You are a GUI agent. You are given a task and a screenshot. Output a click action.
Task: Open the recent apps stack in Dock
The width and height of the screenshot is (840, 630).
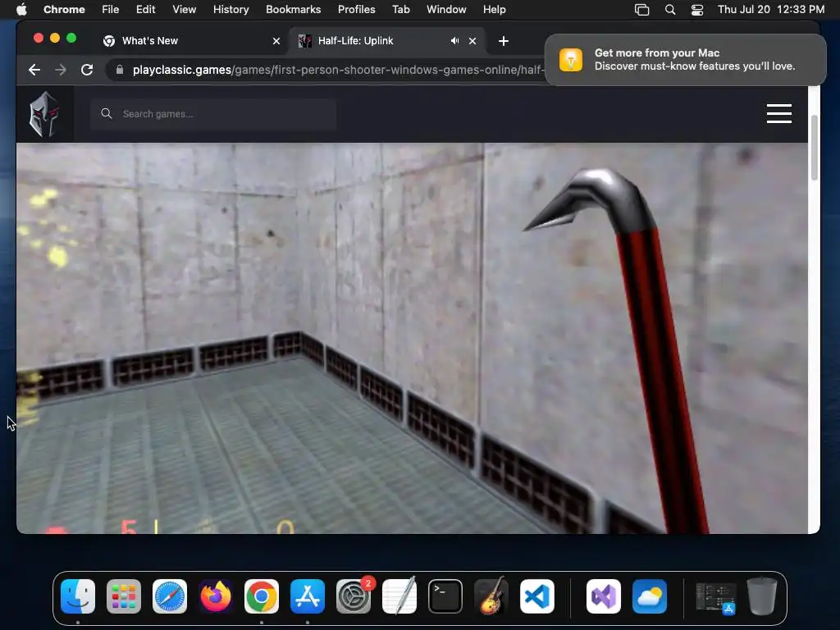715,598
